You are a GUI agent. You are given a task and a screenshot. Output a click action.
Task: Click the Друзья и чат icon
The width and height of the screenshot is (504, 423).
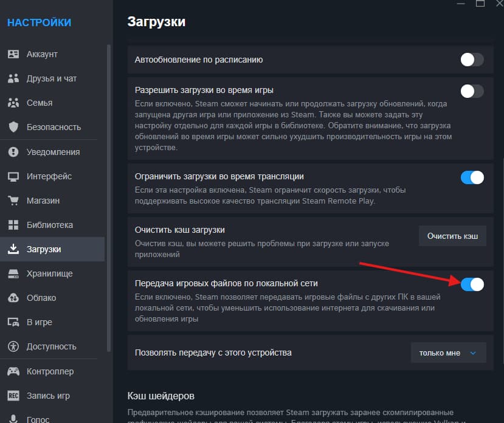13,78
